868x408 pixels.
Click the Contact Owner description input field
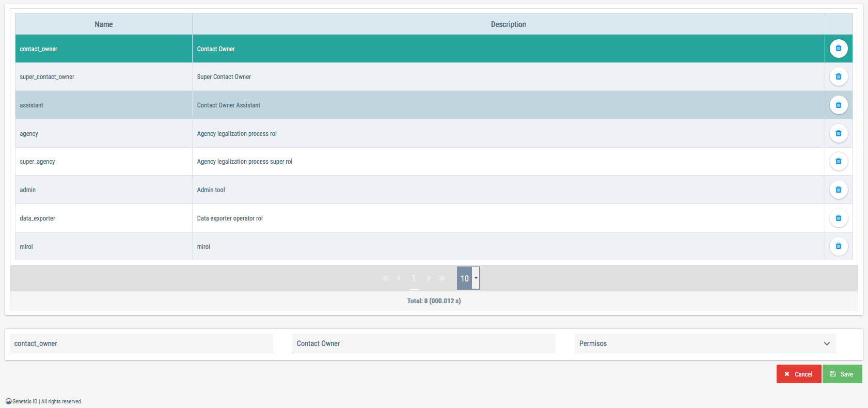423,343
